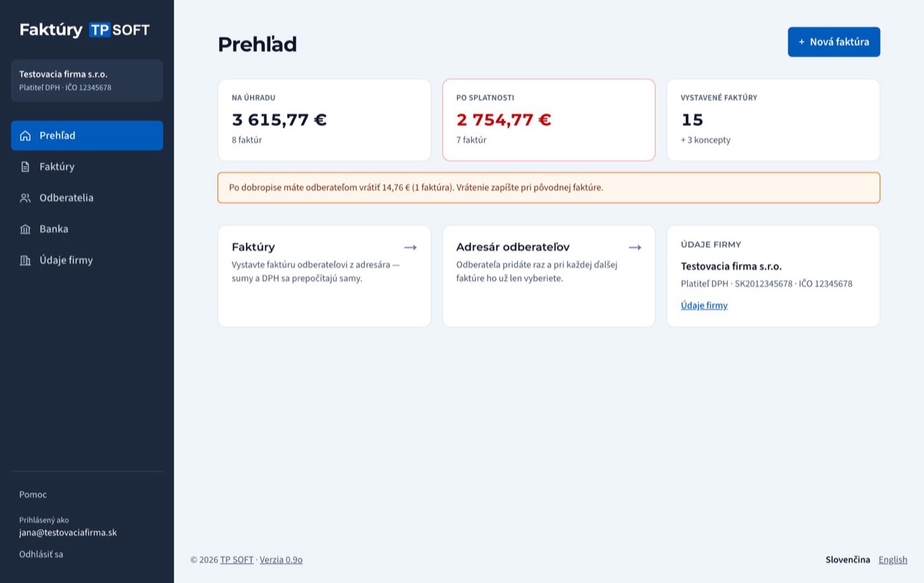Click the SK2012345678 company tax line

pos(767,284)
